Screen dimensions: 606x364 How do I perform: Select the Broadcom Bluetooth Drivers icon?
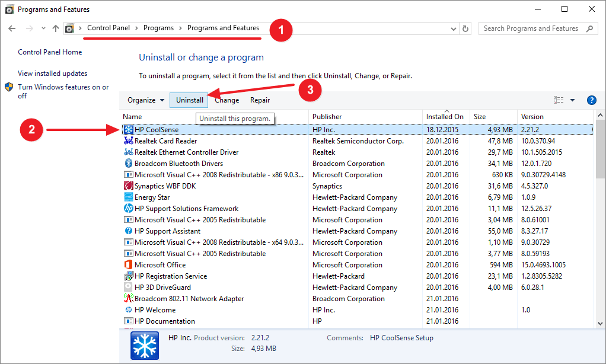tap(128, 164)
